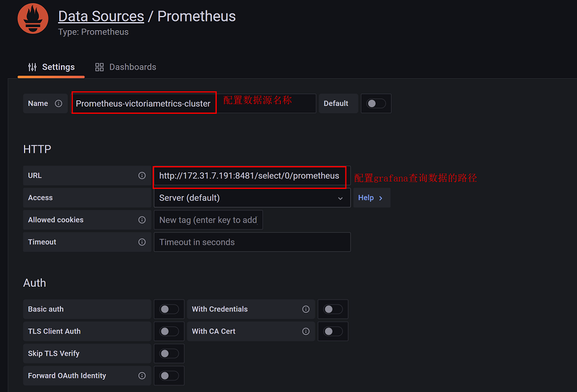Toggle the With Credentials switch

(333, 309)
